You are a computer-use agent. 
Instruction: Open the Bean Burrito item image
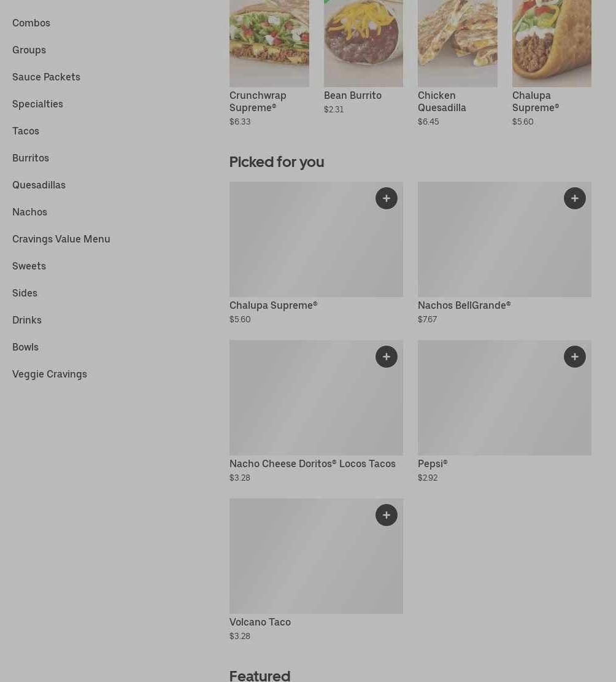point(363,43)
